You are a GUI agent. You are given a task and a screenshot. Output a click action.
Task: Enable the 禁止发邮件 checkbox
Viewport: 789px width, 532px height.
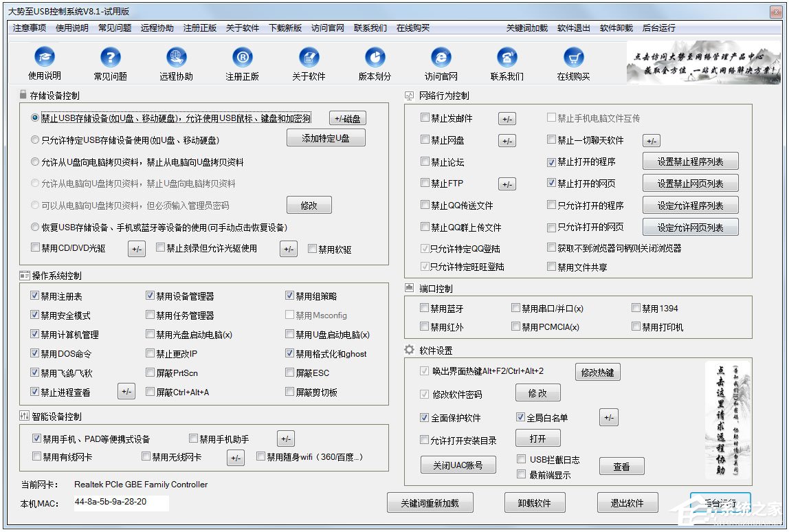[x=424, y=118]
